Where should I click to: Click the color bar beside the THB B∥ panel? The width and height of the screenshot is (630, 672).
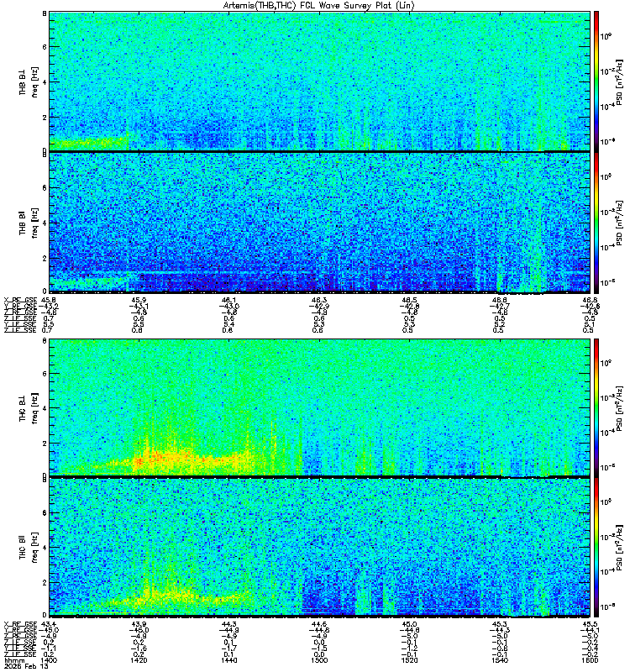point(596,223)
